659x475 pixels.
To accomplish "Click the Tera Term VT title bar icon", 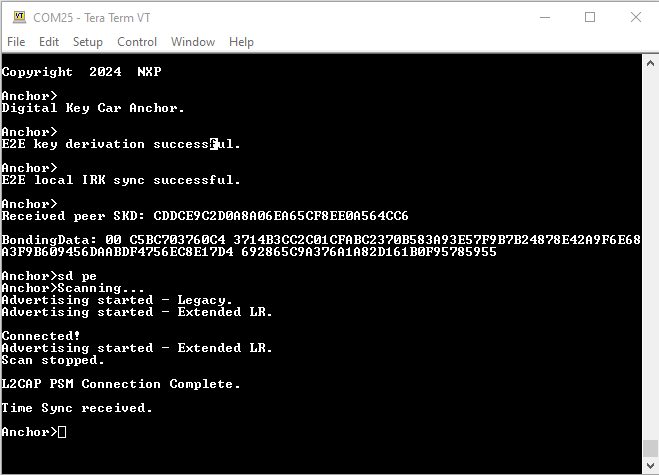I will tap(18, 17).
